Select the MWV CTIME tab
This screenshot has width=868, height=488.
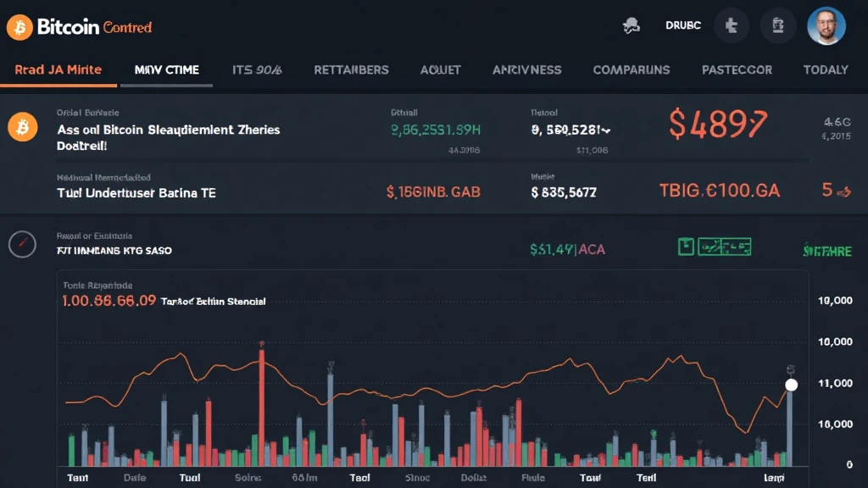point(166,69)
